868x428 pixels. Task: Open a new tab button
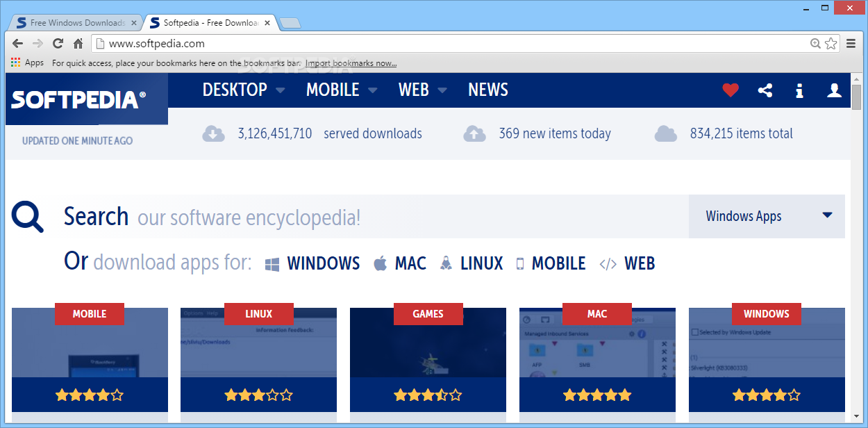tap(290, 23)
